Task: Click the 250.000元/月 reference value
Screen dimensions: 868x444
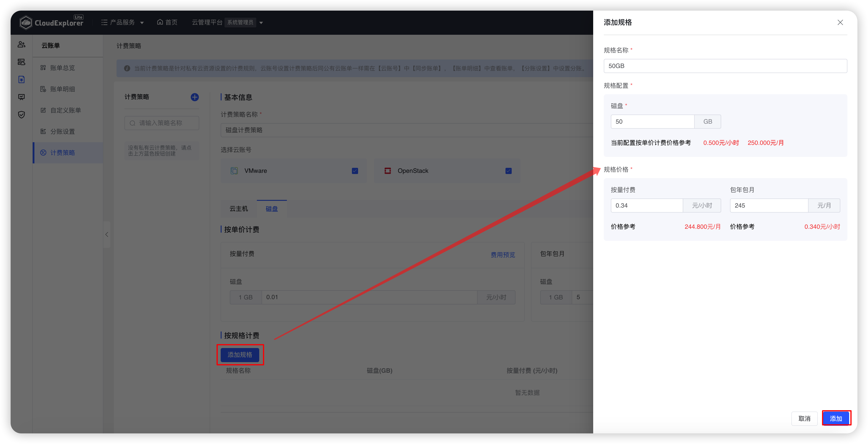Action: pos(766,143)
